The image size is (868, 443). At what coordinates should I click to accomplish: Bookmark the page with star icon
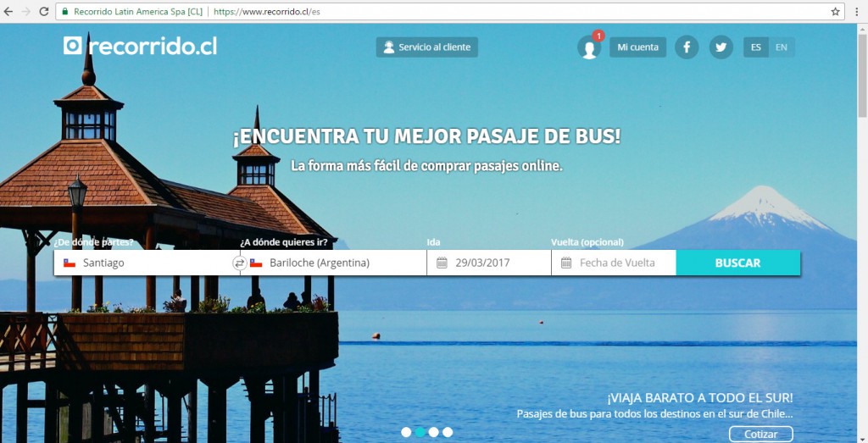(835, 11)
